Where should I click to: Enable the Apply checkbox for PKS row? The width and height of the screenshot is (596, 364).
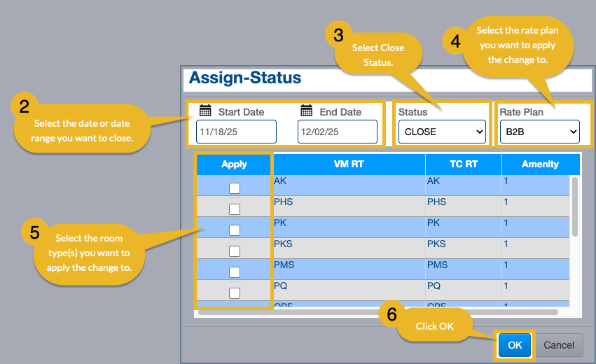pos(235,251)
